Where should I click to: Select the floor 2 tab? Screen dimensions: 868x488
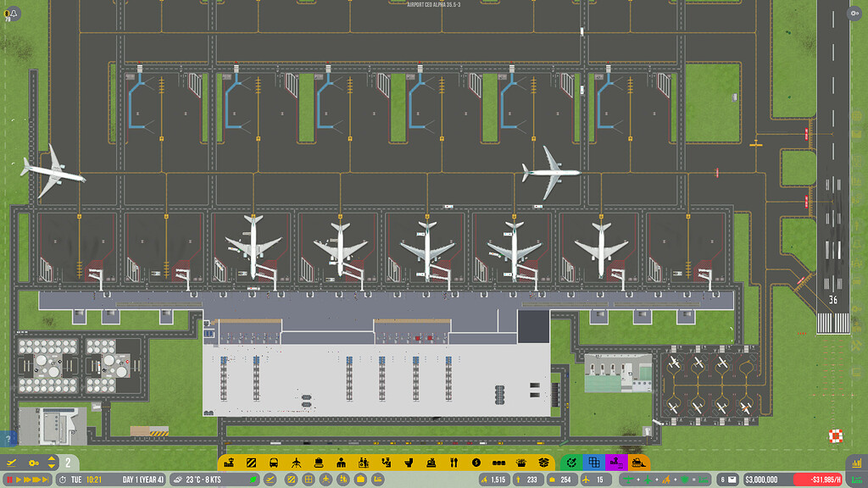pos(66,462)
